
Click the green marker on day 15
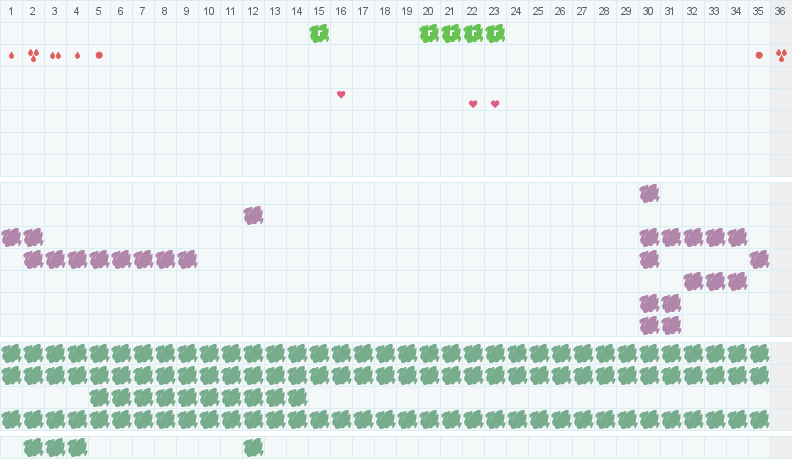(x=319, y=33)
